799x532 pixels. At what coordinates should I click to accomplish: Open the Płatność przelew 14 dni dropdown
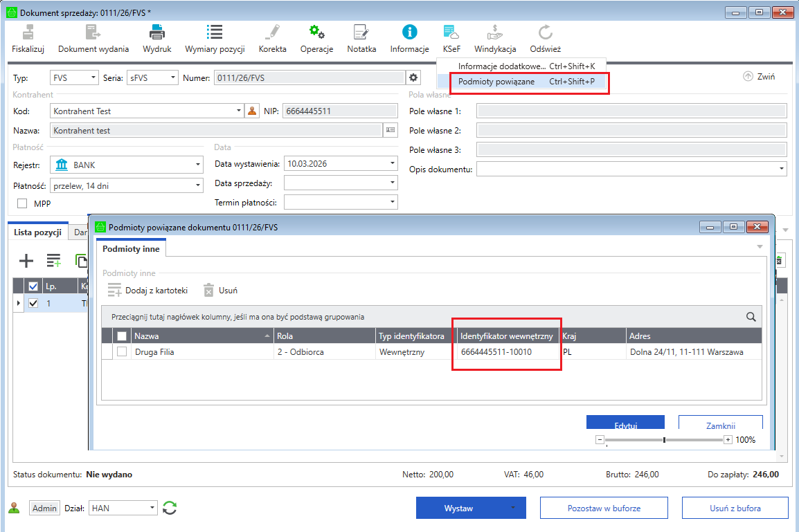tap(197, 185)
